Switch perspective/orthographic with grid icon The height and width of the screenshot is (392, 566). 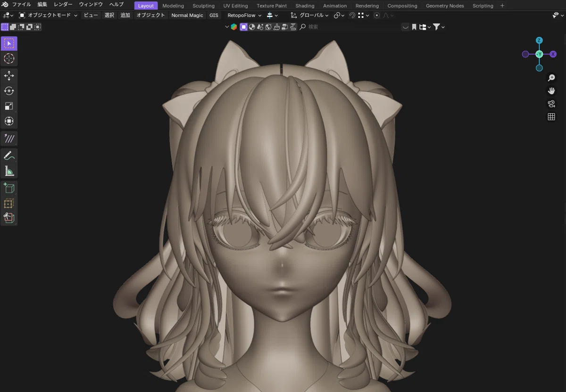(551, 117)
